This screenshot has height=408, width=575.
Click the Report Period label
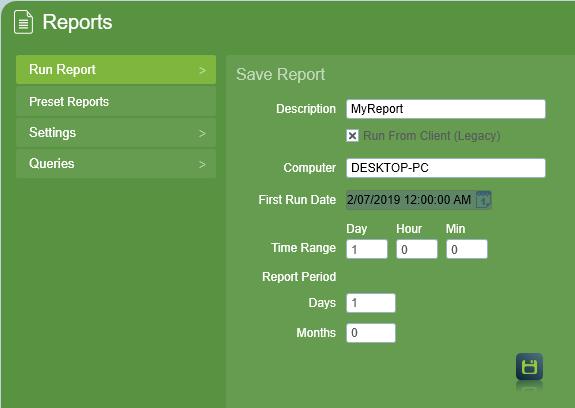(x=299, y=277)
